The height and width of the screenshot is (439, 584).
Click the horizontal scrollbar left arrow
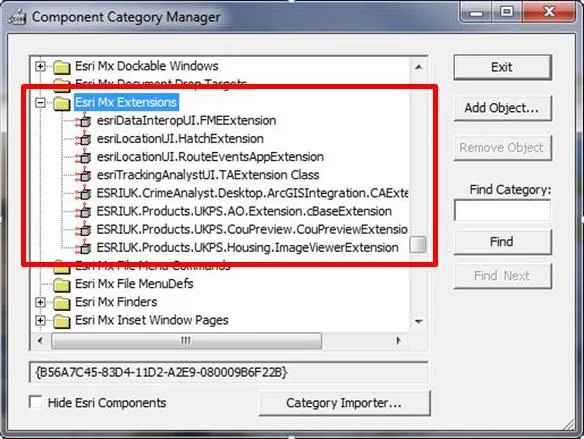click(40, 340)
